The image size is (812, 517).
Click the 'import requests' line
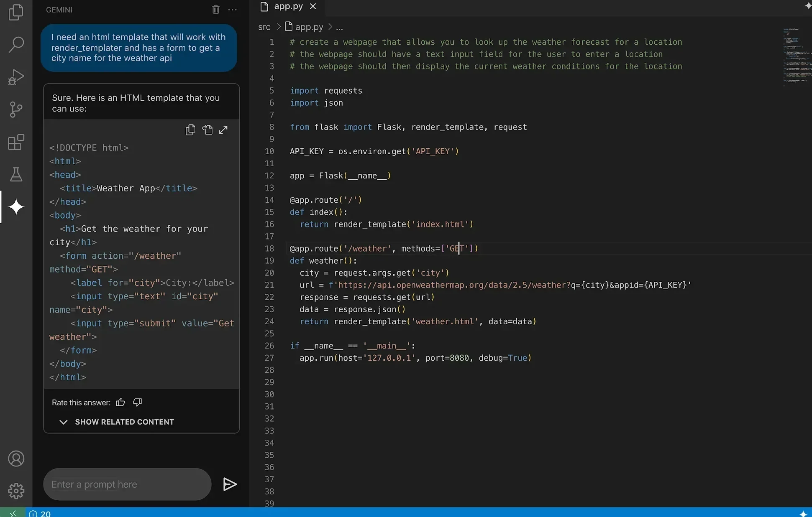point(326,91)
